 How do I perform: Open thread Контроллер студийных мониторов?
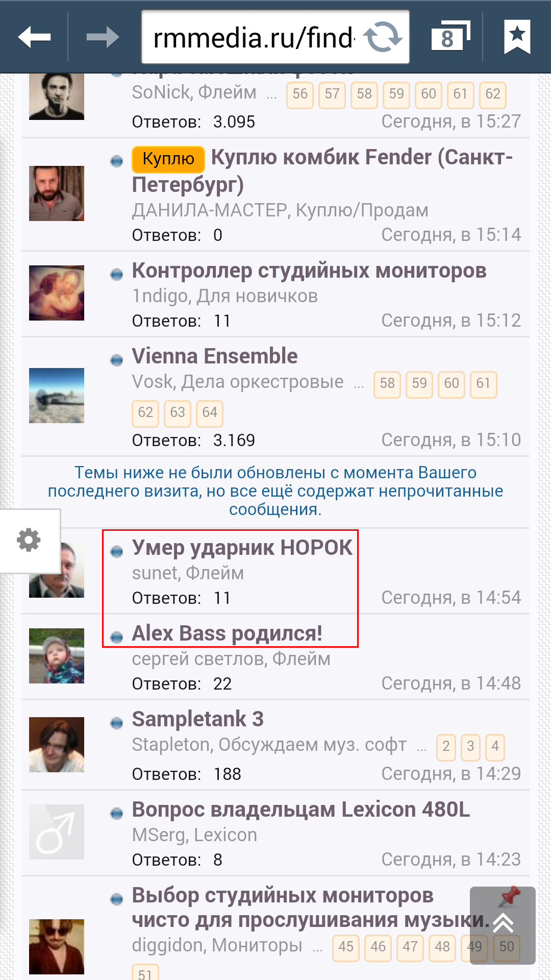click(309, 271)
